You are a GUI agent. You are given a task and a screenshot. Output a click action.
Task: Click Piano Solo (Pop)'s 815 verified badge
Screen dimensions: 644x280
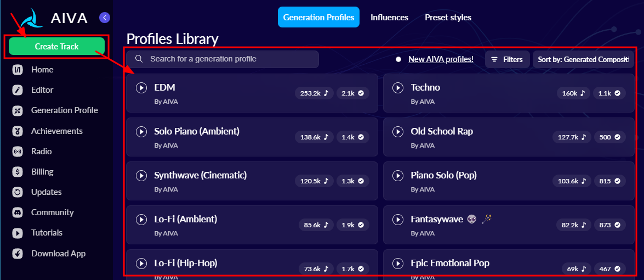610,181
